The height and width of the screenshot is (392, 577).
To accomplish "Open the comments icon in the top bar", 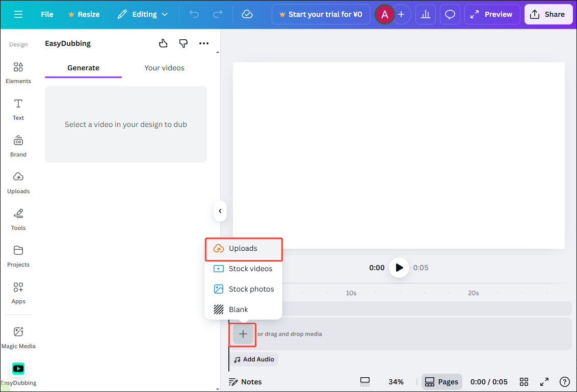I will (x=450, y=14).
